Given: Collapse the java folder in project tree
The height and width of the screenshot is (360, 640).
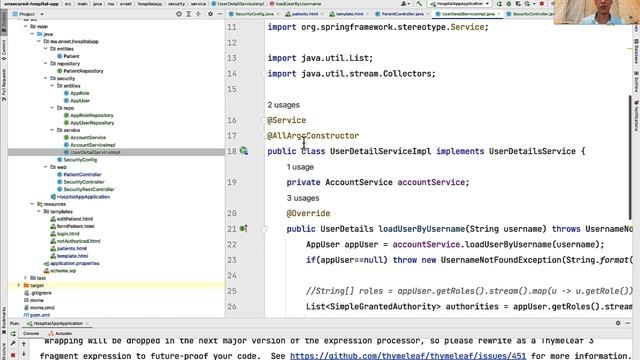Looking at the screenshot, I should click(x=32, y=34).
